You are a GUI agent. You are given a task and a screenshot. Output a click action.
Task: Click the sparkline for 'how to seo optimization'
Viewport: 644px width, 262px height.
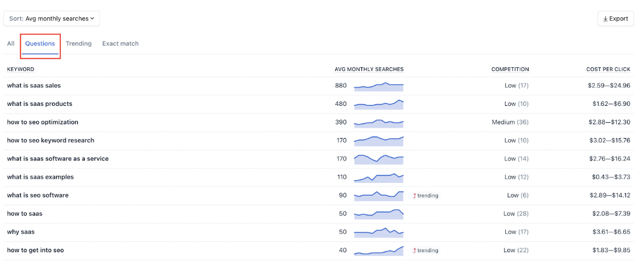(379, 123)
